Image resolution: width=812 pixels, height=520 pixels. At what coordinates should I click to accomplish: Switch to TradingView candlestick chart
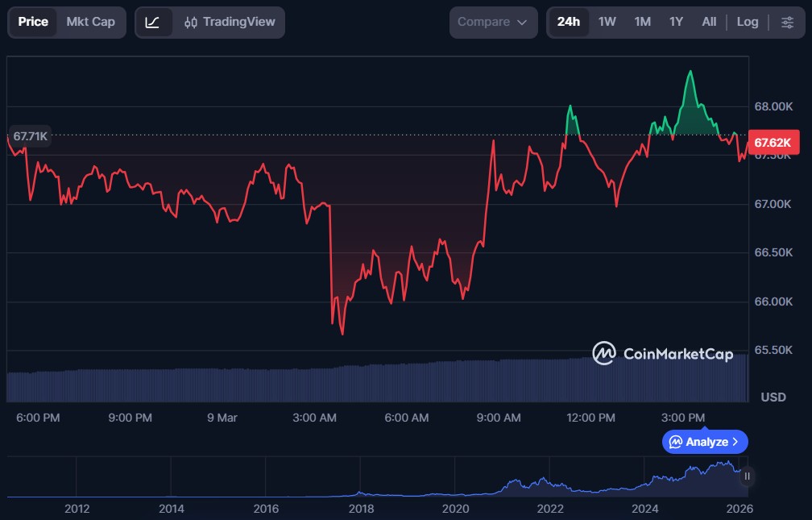pyautogui.click(x=229, y=22)
